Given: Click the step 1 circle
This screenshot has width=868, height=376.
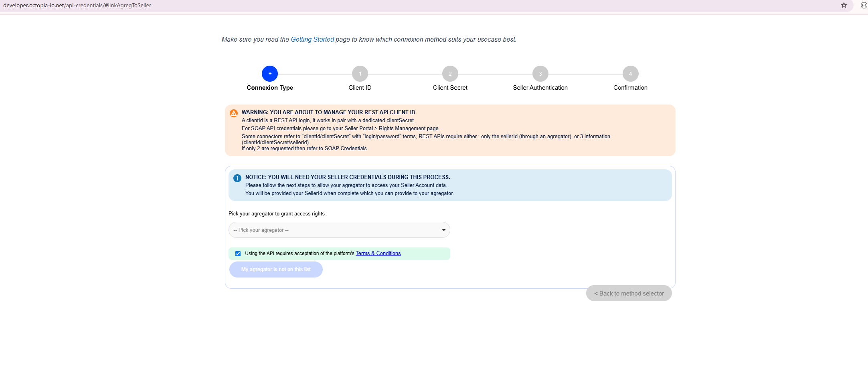Looking at the screenshot, I should [360, 74].
